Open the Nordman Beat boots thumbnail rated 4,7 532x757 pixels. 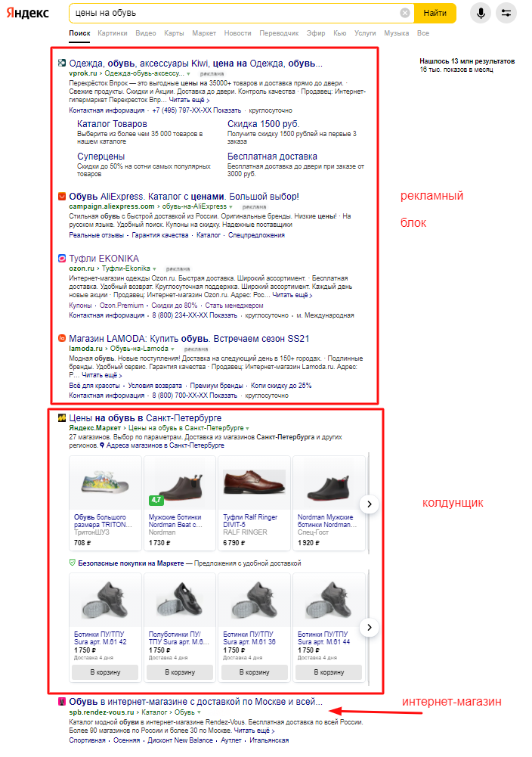tap(180, 482)
